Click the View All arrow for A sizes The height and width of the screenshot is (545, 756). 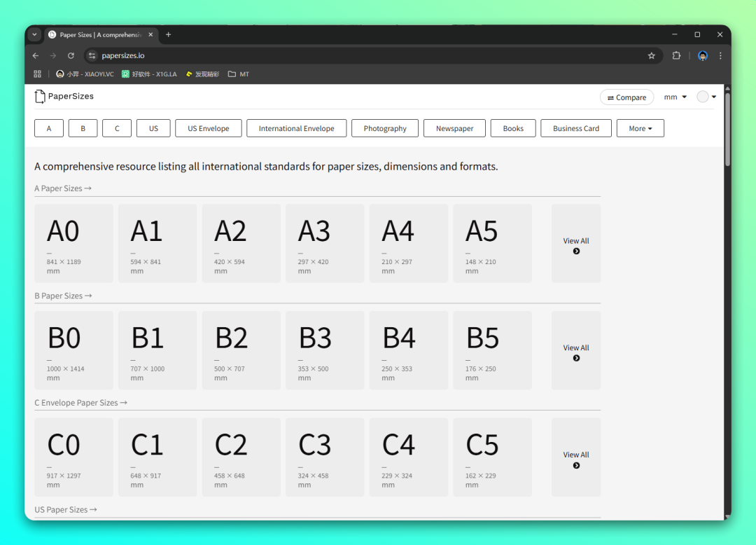click(x=576, y=251)
